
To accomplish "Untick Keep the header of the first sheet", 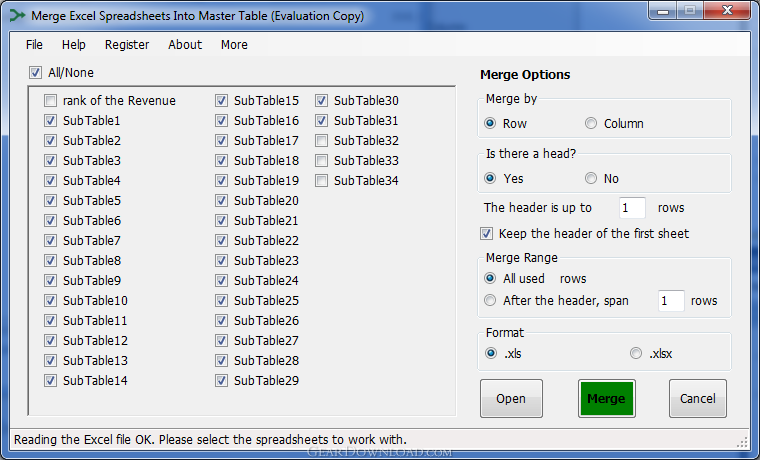I will pyautogui.click(x=486, y=234).
